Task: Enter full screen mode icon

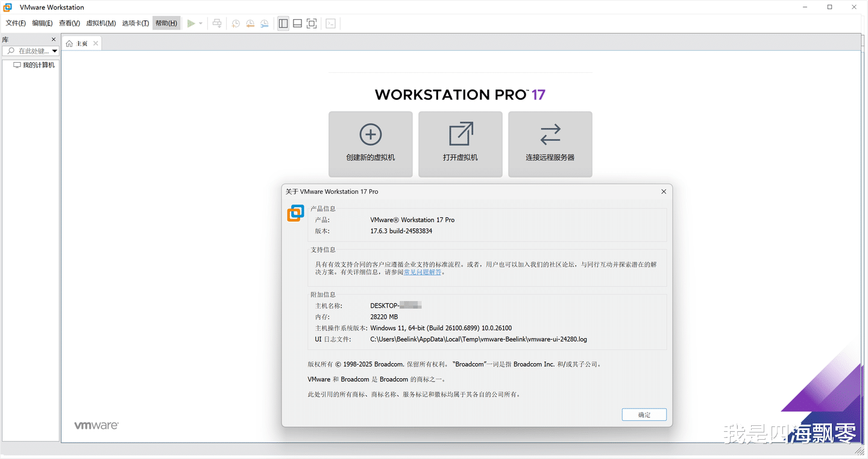Action: tap(312, 23)
